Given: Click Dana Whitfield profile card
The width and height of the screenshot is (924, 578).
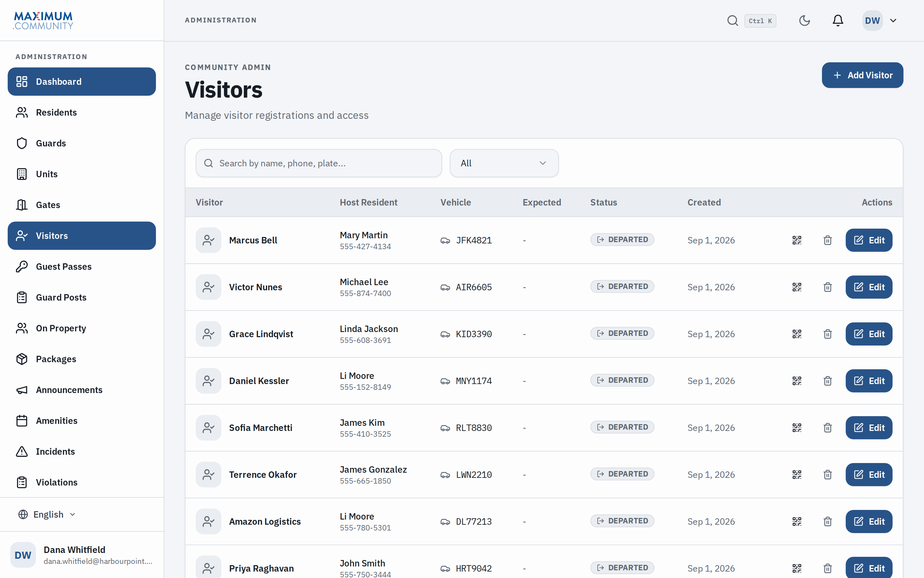Looking at the screenshot, I should [x=82, y=555].
